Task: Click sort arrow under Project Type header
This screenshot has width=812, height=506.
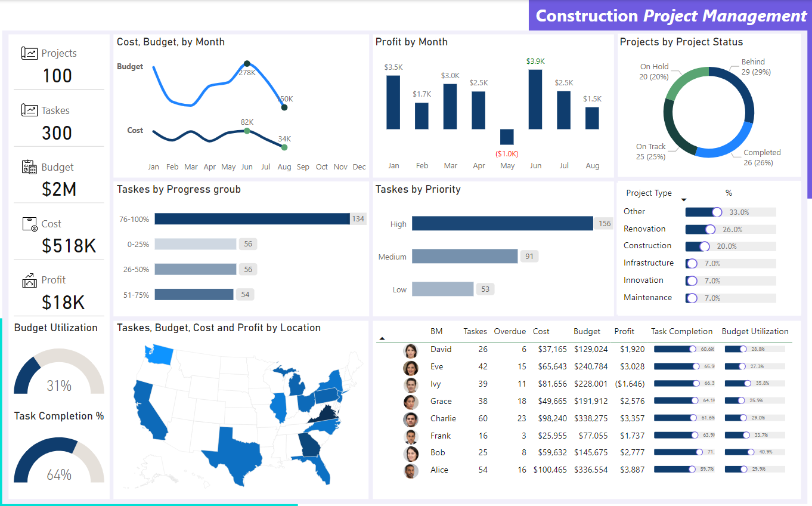Action: coord(684,200)
